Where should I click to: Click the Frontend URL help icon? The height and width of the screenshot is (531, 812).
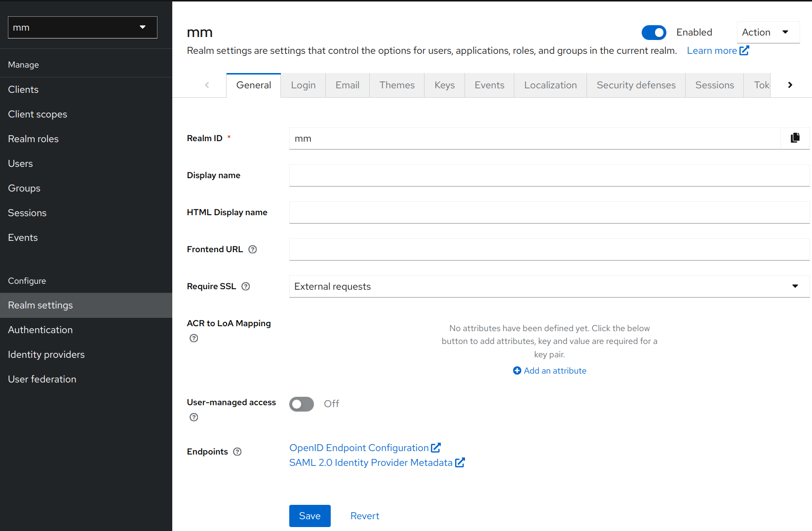pyautogui.click(x=252, y=249)
